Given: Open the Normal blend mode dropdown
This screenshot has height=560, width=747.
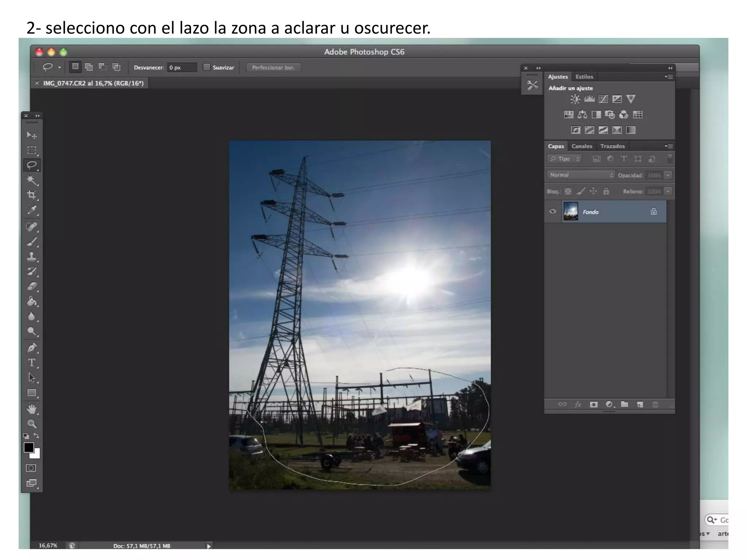Looking at the screenshot, I should [581, 175].
